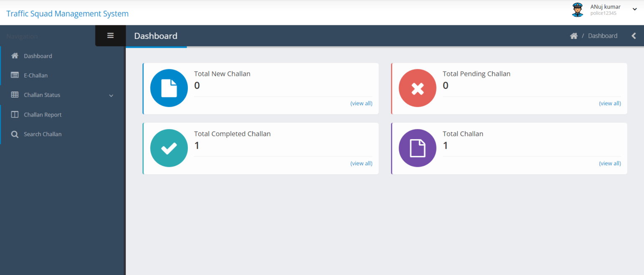This screenshot has height=275, width=644.
Task: Toggle the sidebar with the hamburger button
Action: pos(111,36)
